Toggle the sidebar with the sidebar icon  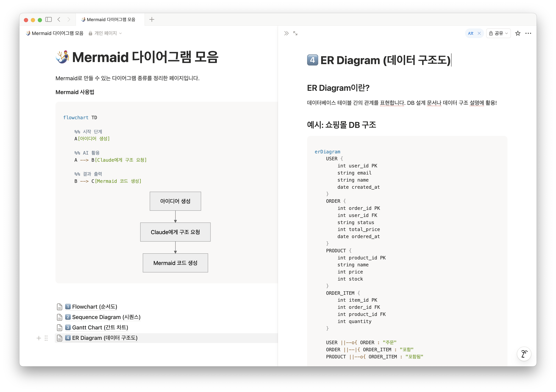tap(48, 20)
